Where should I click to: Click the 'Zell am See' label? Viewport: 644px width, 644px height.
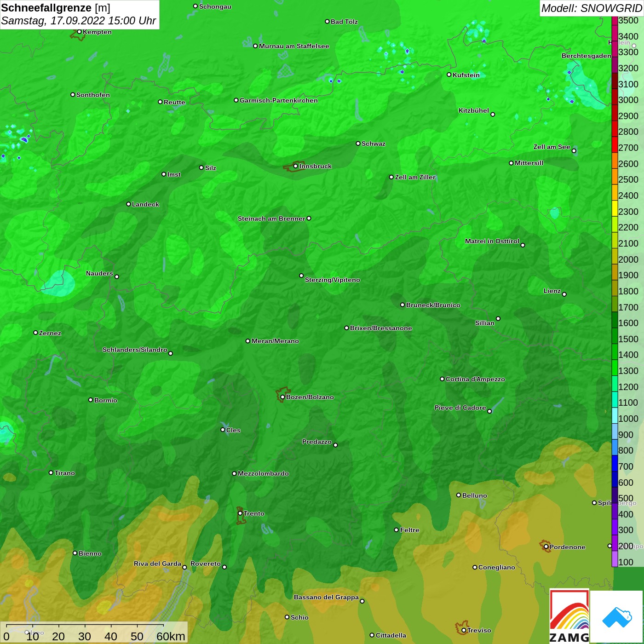[552, 147]
